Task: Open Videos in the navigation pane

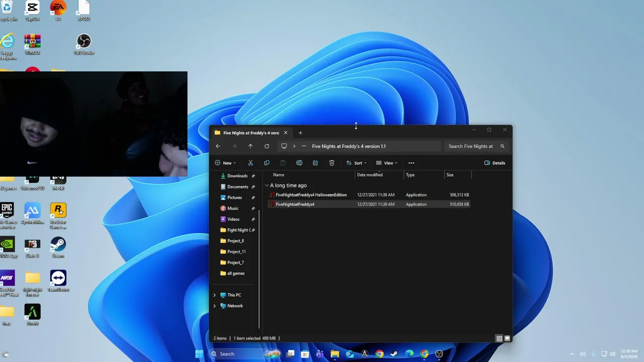Action: coord(233,219)
